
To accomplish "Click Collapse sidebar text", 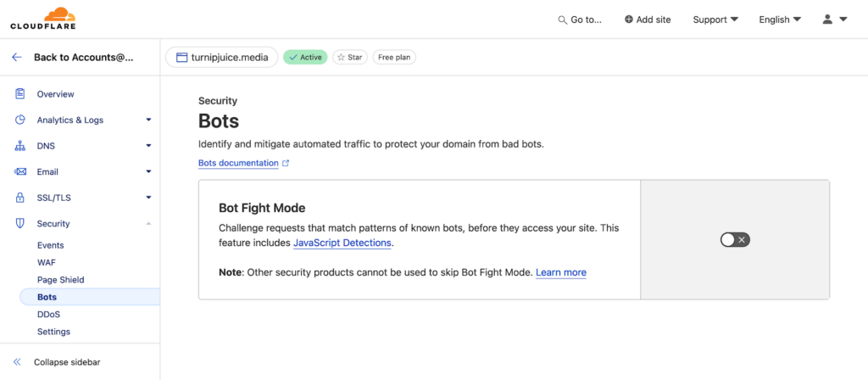I will tap(67, 361).
